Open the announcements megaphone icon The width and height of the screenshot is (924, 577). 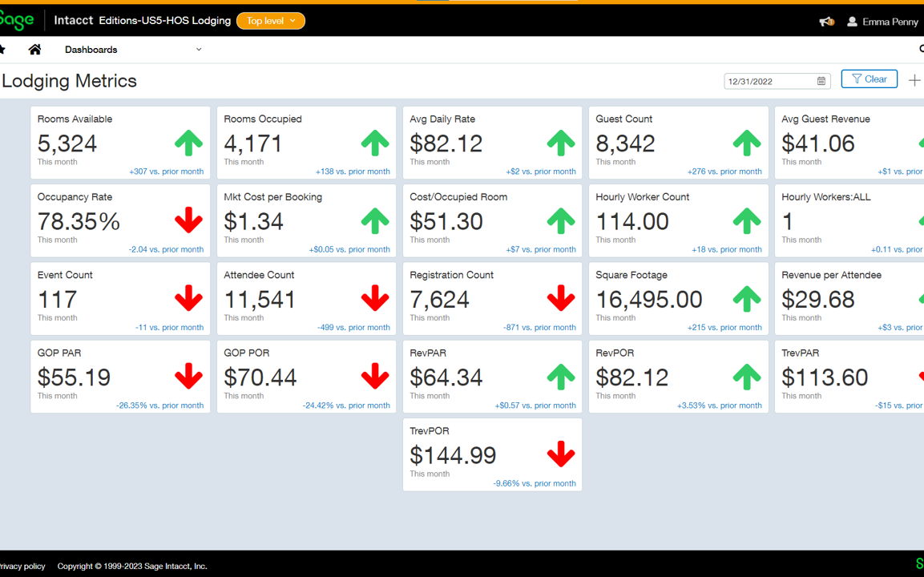(x=825, y=22)
